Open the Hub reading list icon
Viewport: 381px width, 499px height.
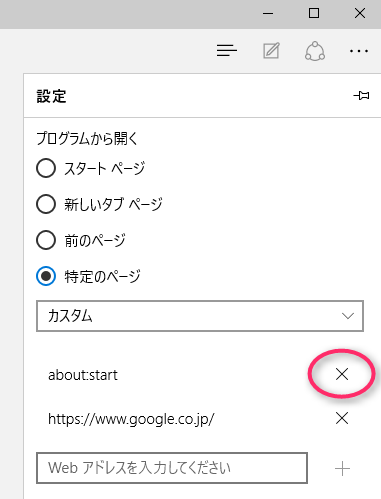pyautogui.click(x=227, y=51)
